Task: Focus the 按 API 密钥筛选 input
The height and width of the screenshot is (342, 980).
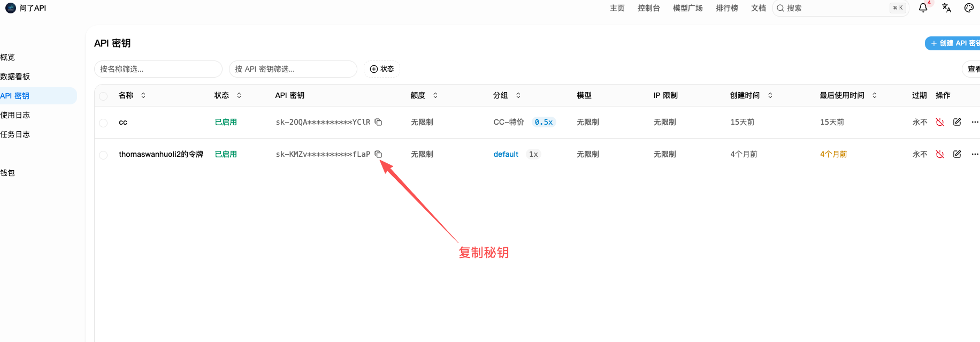Action: click(x=293, y=69)
